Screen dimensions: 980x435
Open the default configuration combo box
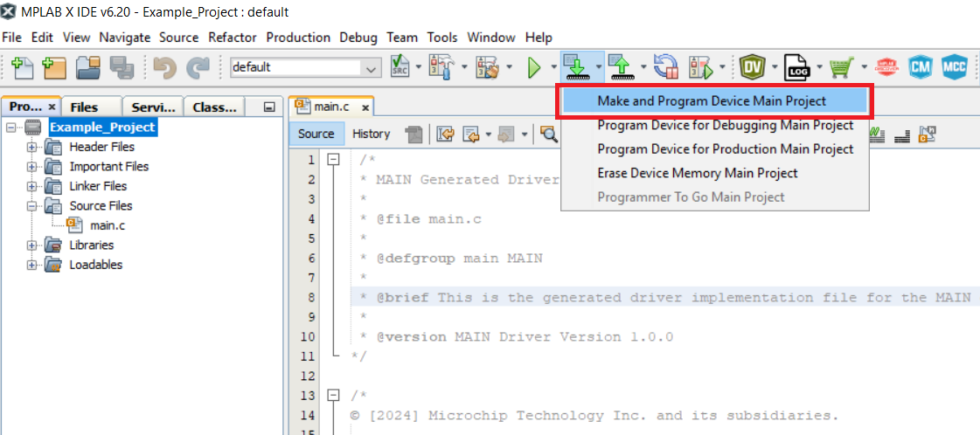(x=305, y=67)
